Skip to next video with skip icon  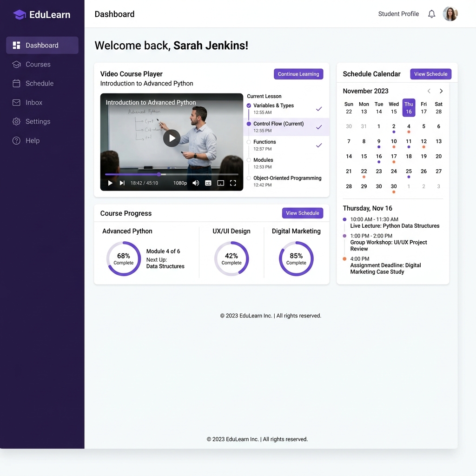tap(122, 183)
